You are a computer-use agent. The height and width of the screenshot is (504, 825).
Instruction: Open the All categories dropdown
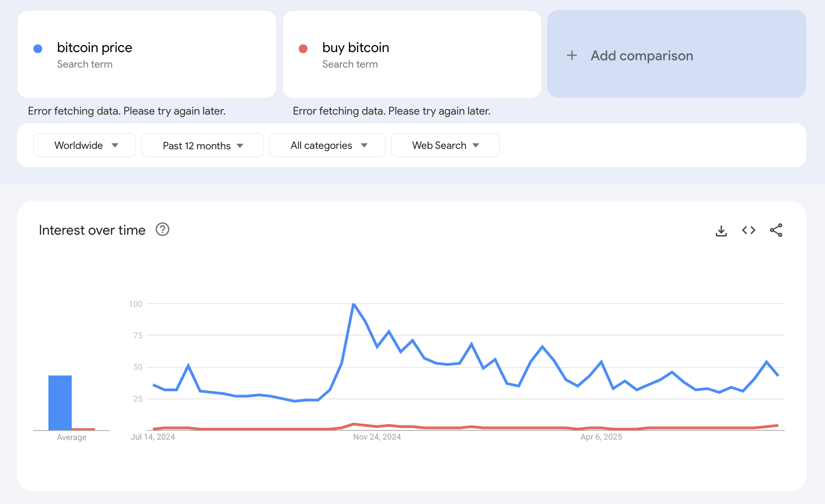point(327,145)
